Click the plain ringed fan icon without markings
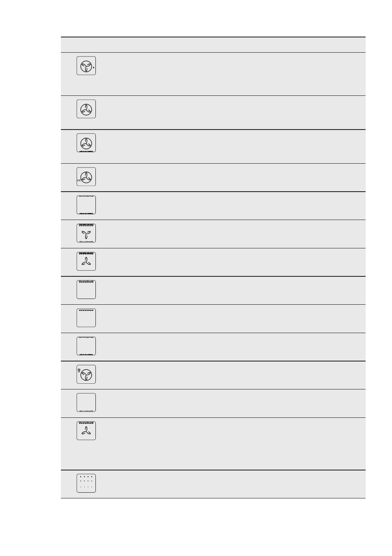This screenshot has height=556, width=392. point(86,109)
